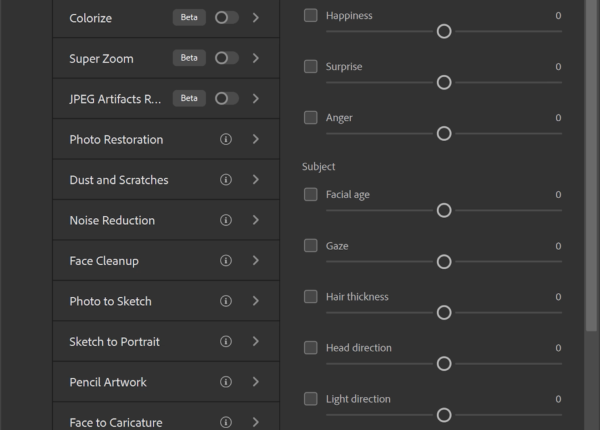Select the Noise Reduction filter entry
This screenshot has height=430, width=600.
112,220
